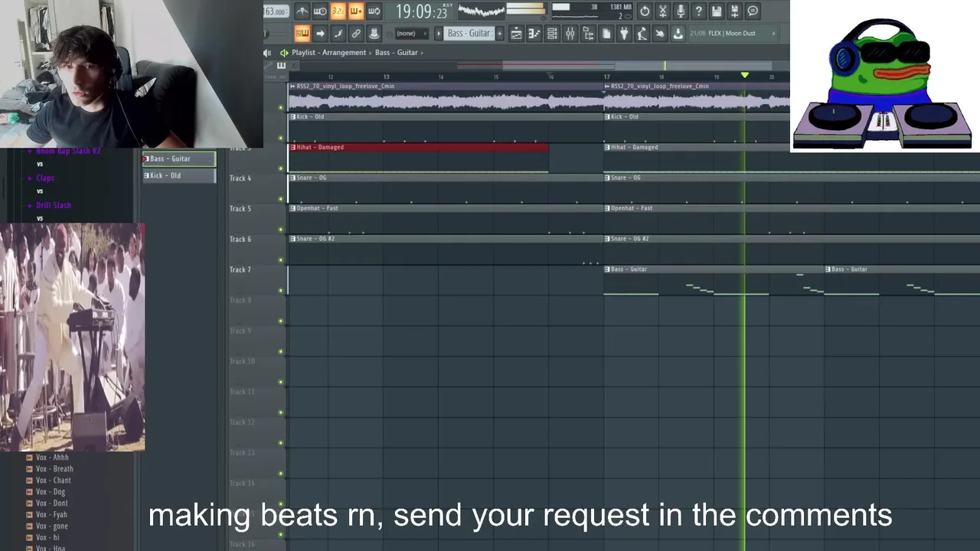Click the download content library icon

point(678,34)
